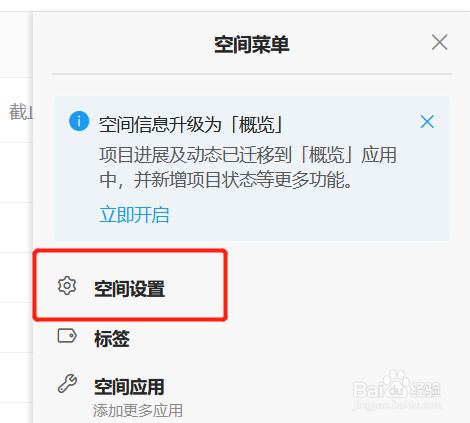Dismiss the 概览 upgrade notice
The image size is (470, 423).
(427, 122)
